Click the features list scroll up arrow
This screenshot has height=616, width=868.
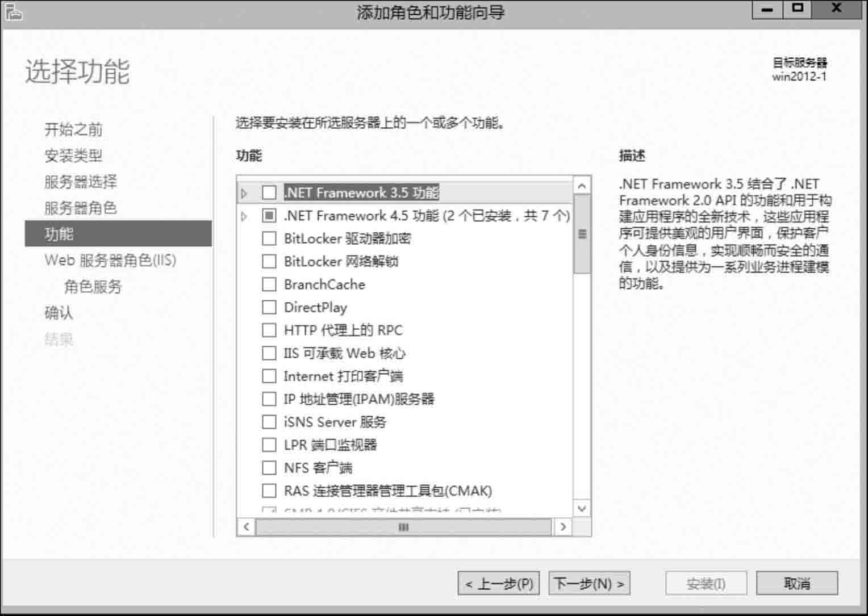pos(582,186)
